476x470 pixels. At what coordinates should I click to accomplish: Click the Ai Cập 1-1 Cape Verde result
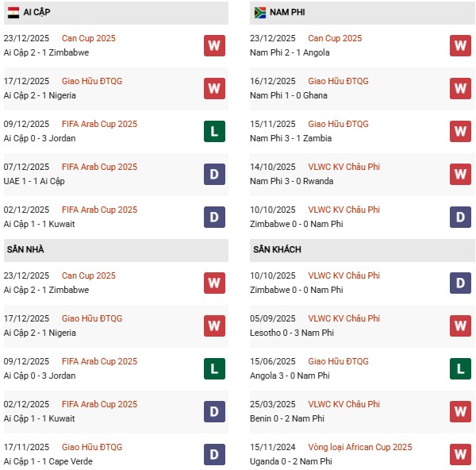tap(48, 461)
